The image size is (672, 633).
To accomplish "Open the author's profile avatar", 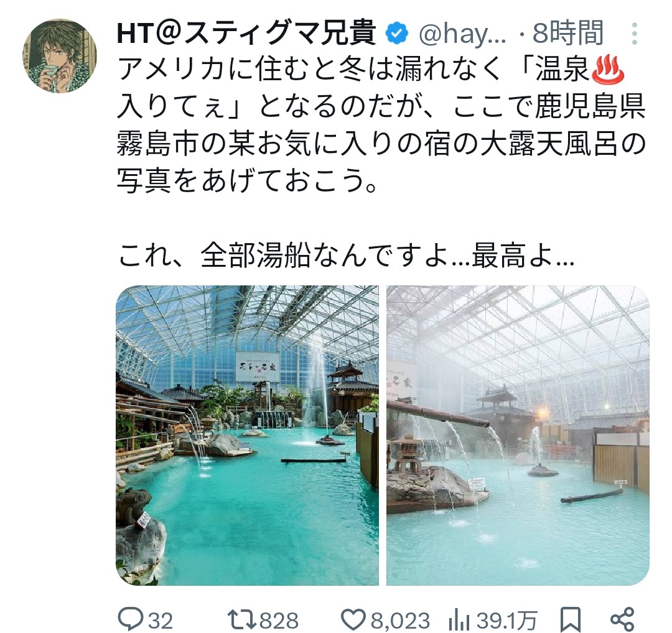I will click(x=59, y=56).
